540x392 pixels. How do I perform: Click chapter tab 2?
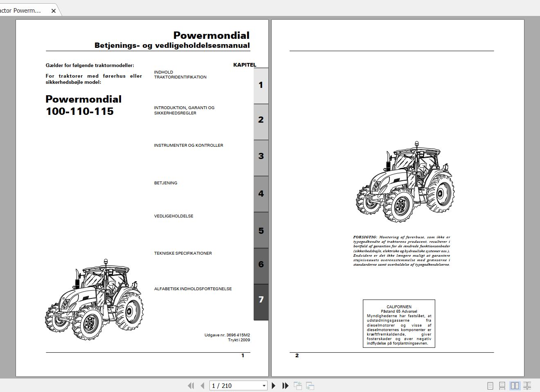click(261, 121)
